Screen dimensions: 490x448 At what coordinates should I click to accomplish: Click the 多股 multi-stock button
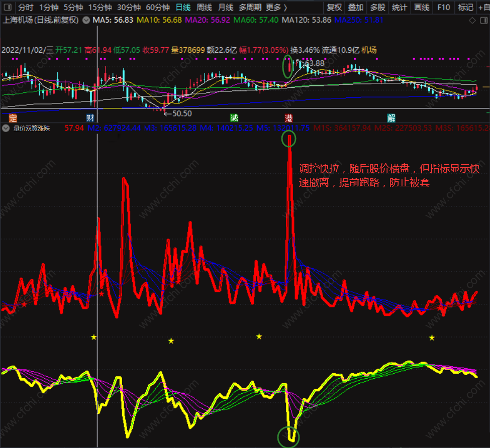click(x=377, y=7)
